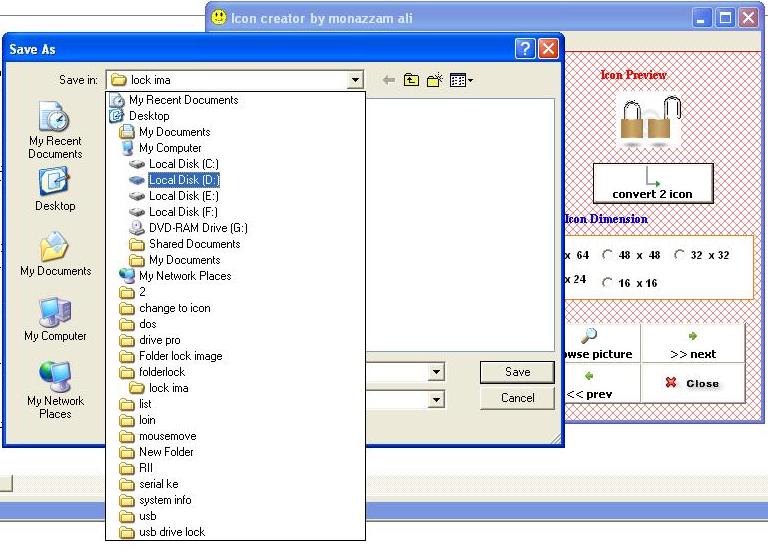Image resolution: width=768 pixels, height=552 pixels.
Task: Select the New Folder entry
Action: coord(236,452)
